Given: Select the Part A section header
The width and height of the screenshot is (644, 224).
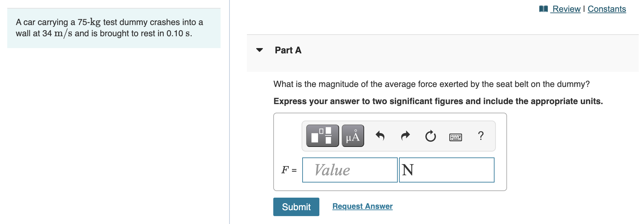Looking at the screenshot, I should click(x=288, y=50).
